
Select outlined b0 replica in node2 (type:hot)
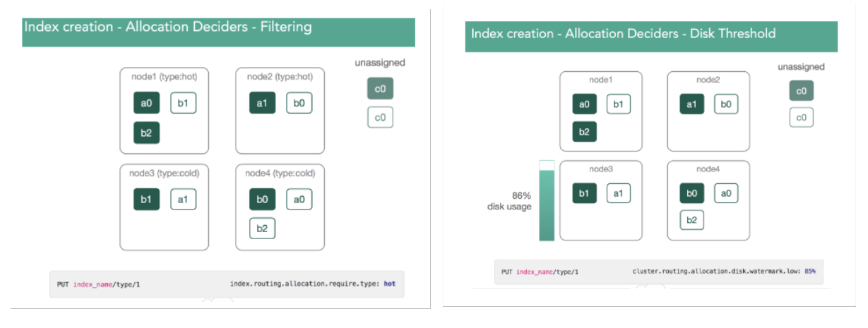pyautogui.click(x=299, y=103)
